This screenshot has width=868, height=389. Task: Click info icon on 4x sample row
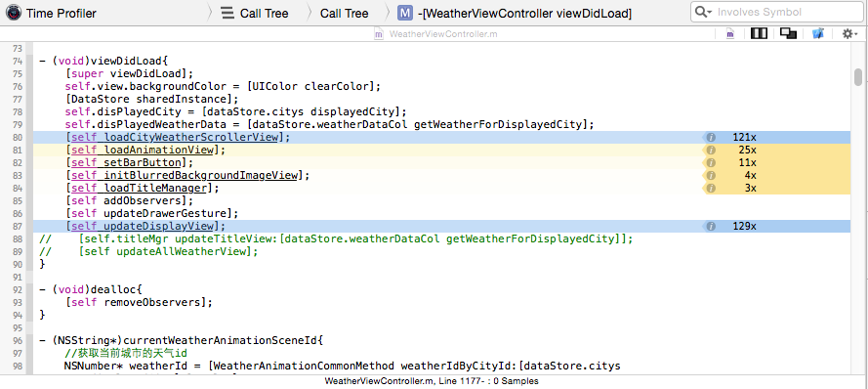coord(711,175)
